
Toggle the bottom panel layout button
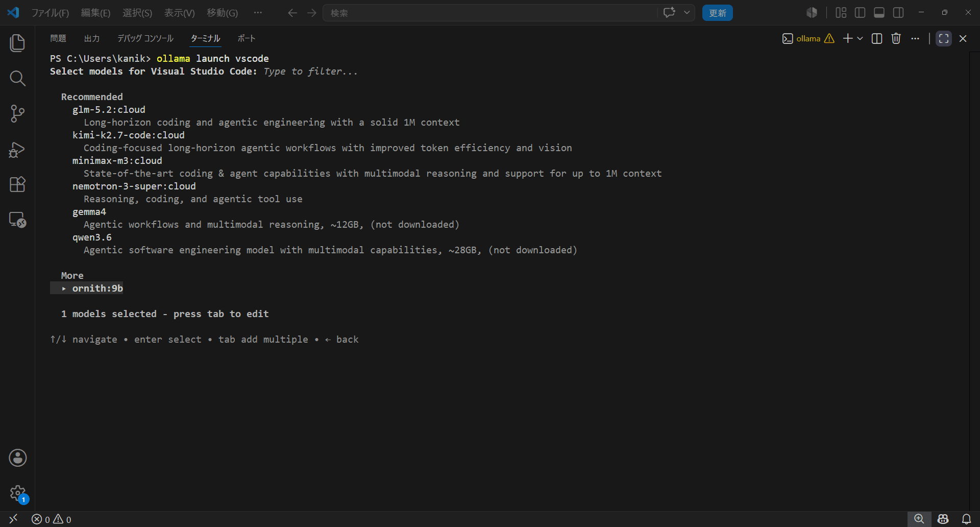click(879, 13)
